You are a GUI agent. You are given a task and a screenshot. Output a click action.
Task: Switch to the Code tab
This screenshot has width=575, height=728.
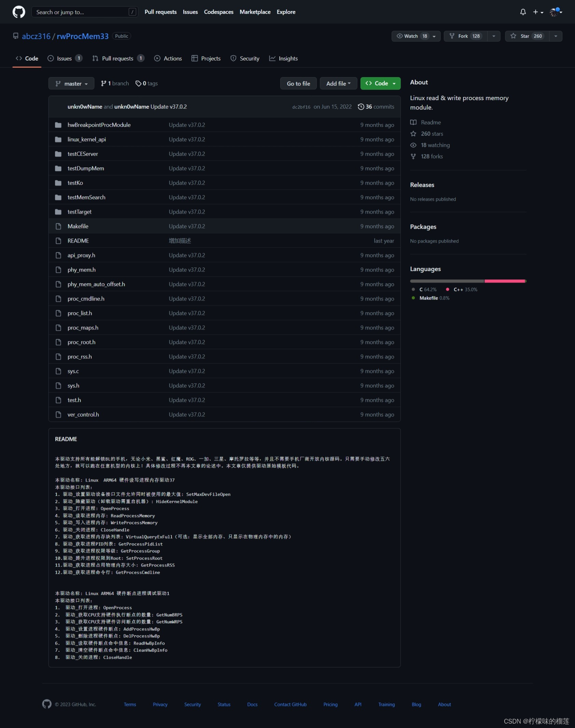pyautogui.click(x=27, y=58)
